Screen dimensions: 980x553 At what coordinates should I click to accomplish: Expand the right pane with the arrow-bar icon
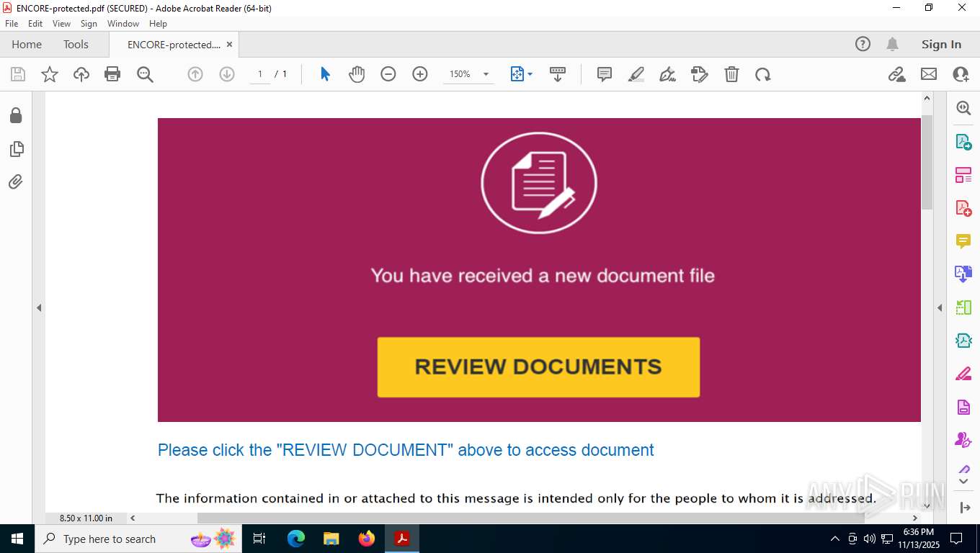pos(966,508)
